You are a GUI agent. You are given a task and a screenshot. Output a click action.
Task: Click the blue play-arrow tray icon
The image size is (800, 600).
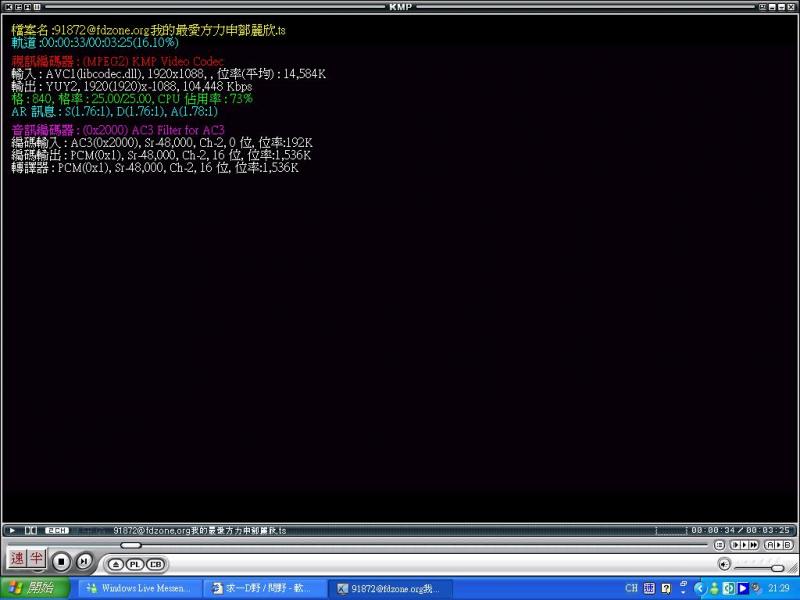(x=743, y=589)
